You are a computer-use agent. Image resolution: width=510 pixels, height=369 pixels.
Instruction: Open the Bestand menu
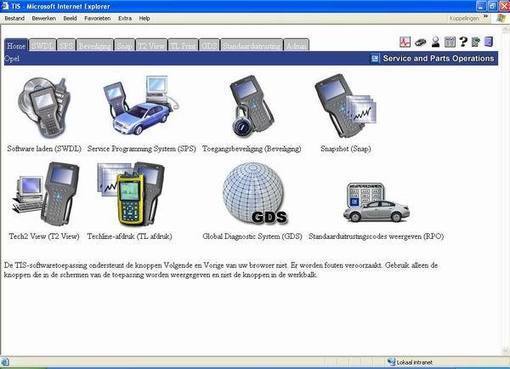(15, 18)
